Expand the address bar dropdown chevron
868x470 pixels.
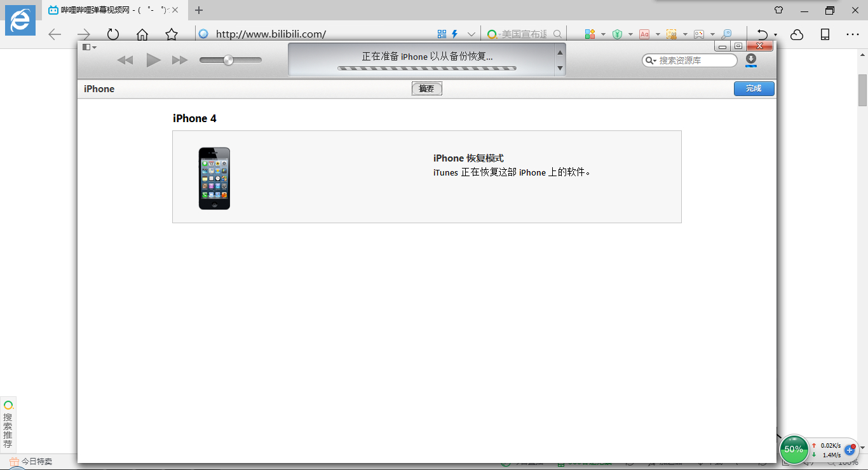(x=471, y=34)
